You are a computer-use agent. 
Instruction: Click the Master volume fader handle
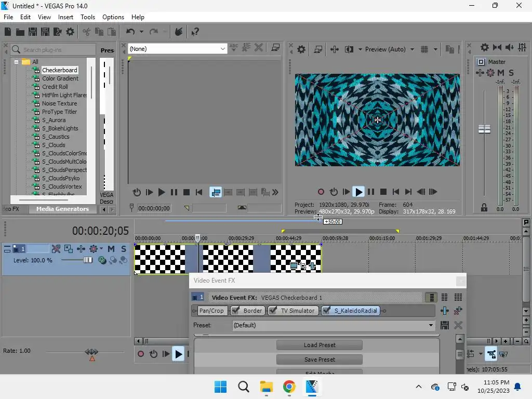(x=484, y=129)
